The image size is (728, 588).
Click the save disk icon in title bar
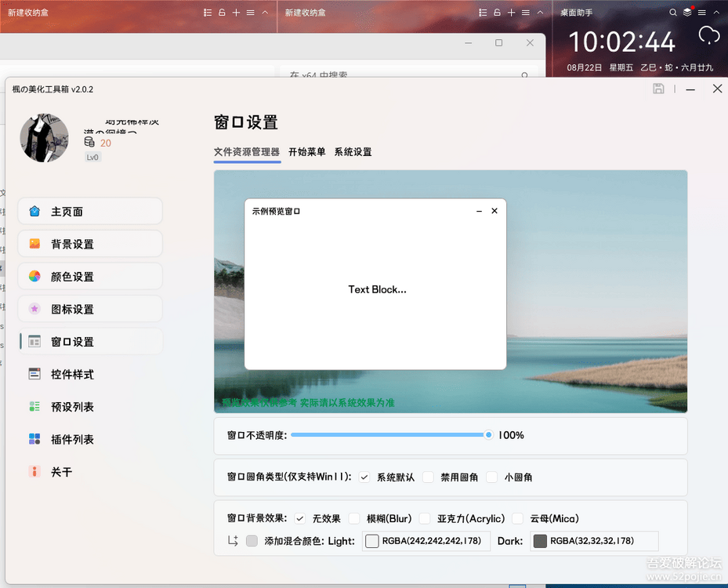point(658,89)
